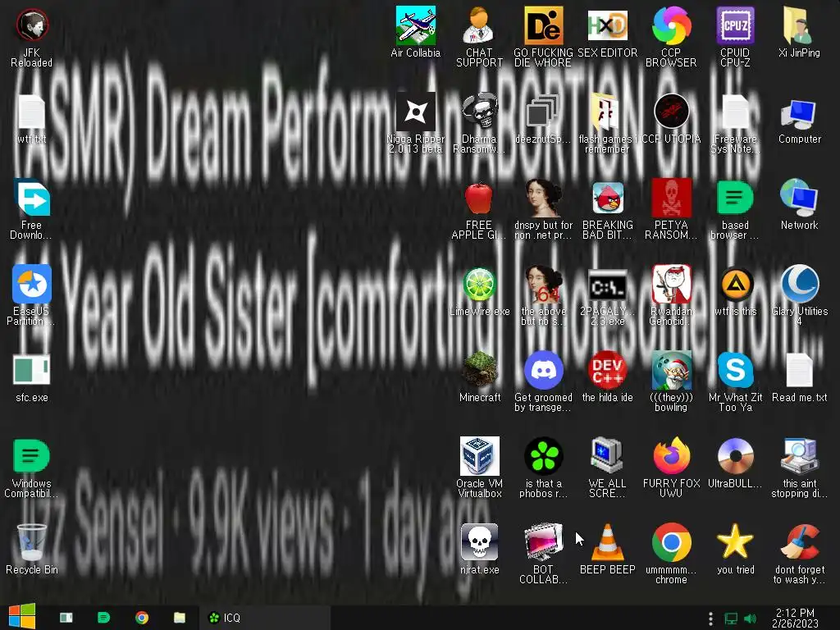Open the Windows Start menu
This screenshot has width=840, height=630.
coord(21,617)
